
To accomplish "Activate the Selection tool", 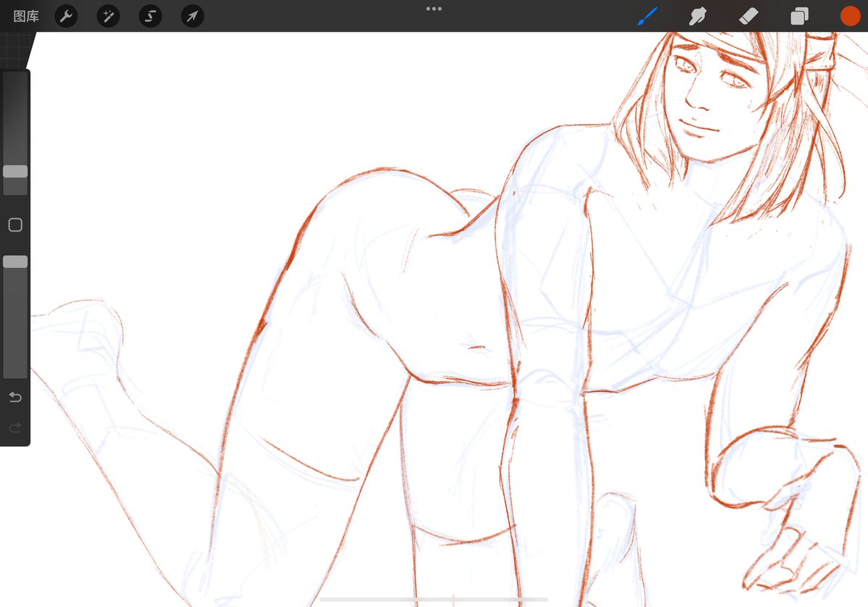I will [150, 16].
